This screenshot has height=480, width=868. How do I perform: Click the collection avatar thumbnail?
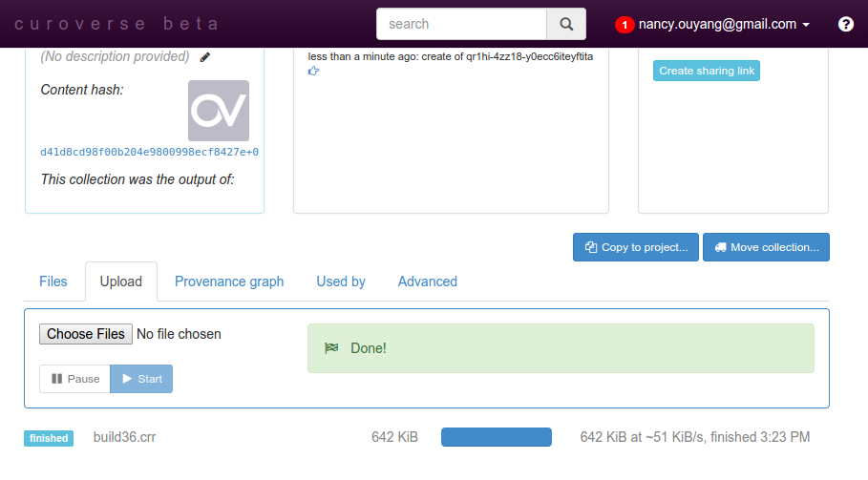pos(219,111)
